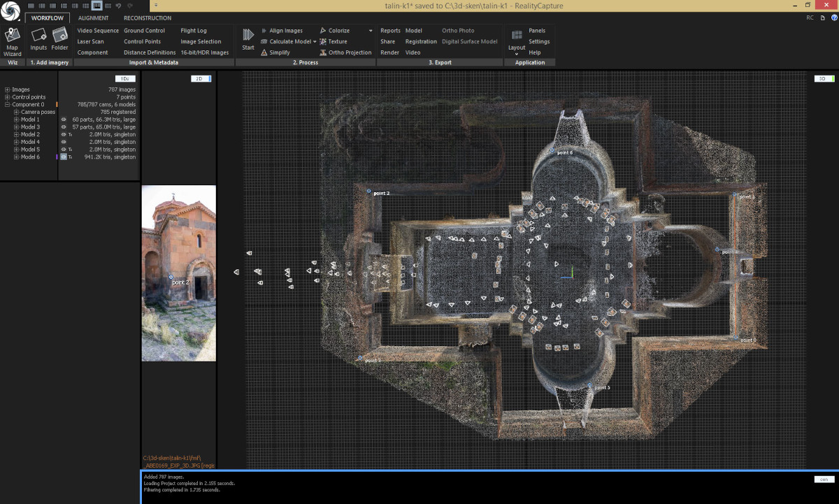
Task: Toggle visibility eye for Model 3
Action: click(x=64, y=127)
